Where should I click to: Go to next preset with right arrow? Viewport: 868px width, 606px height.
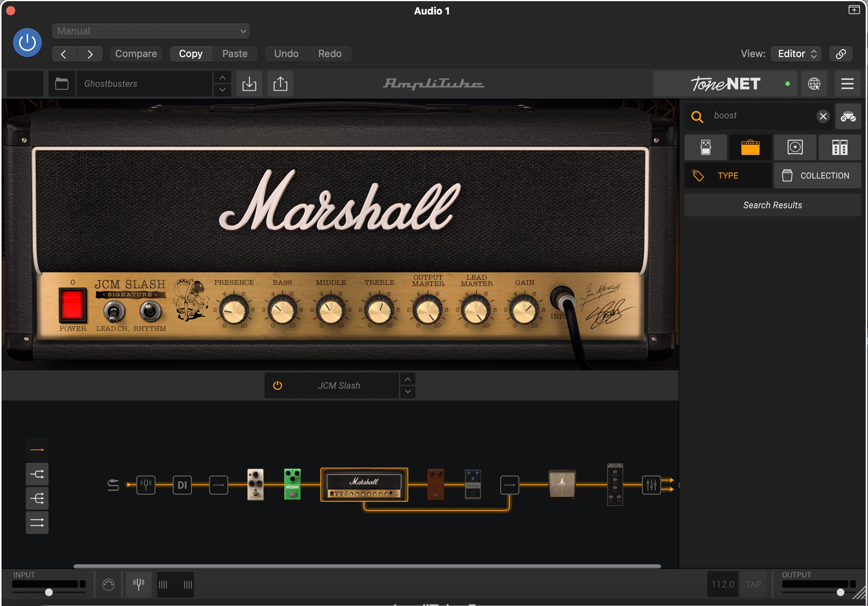(x=90, y=54)
